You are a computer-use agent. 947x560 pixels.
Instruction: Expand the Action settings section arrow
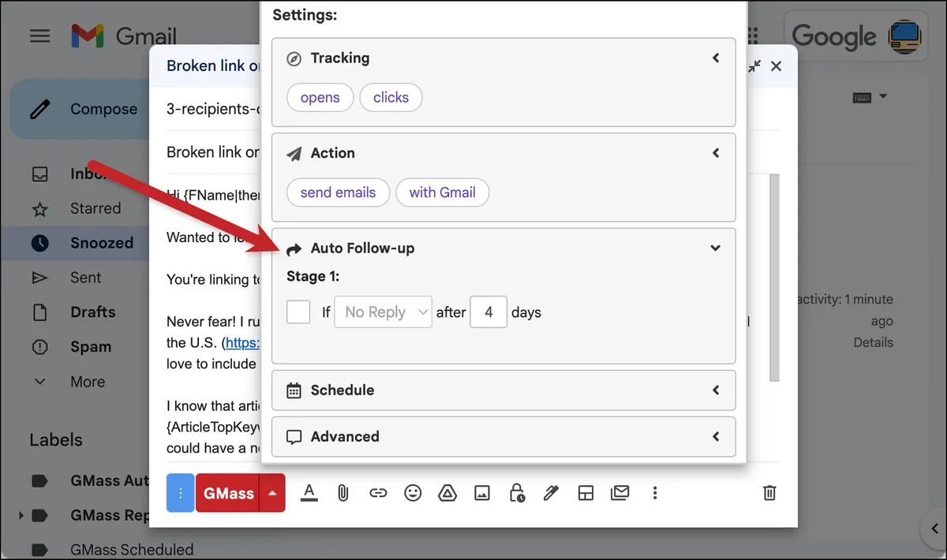coord(716,153)
